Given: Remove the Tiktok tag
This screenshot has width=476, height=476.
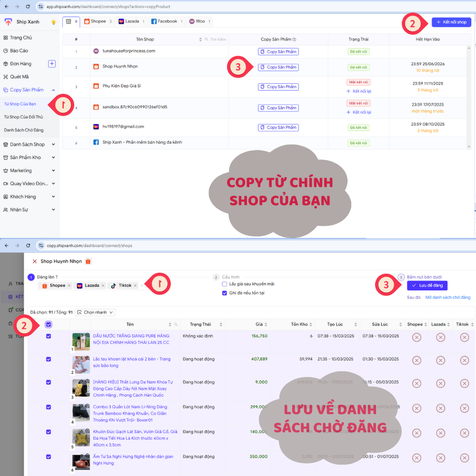Looking at the screenshot, I should click(x=135, y=286).
